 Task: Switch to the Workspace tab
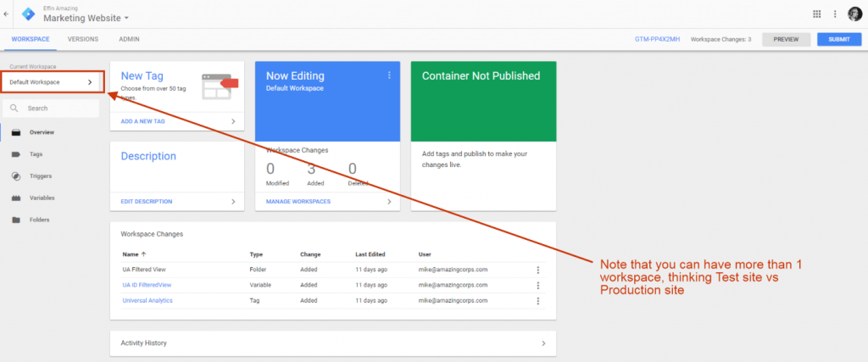(31, 39)
